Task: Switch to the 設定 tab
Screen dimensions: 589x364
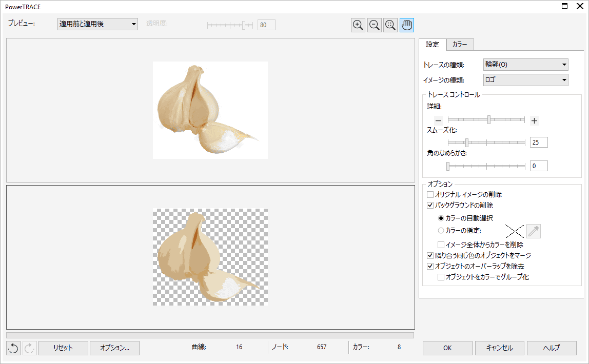Action: click(433, 44)
